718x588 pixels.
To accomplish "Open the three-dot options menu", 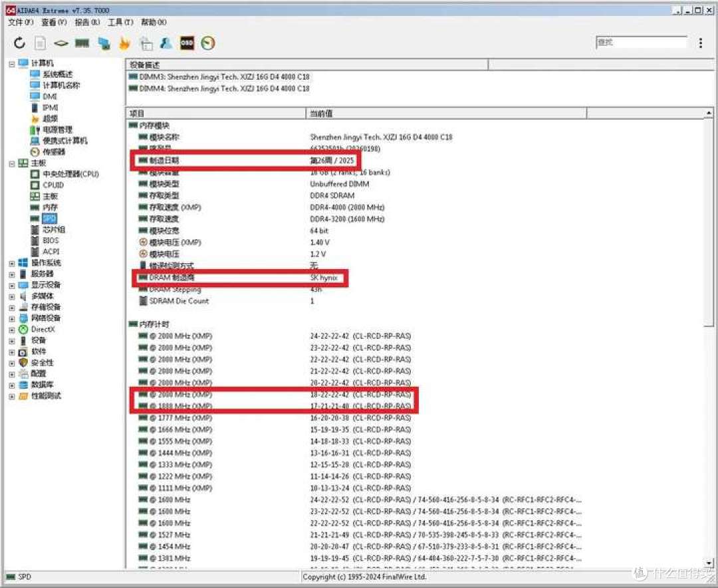I will coord(701,43).
